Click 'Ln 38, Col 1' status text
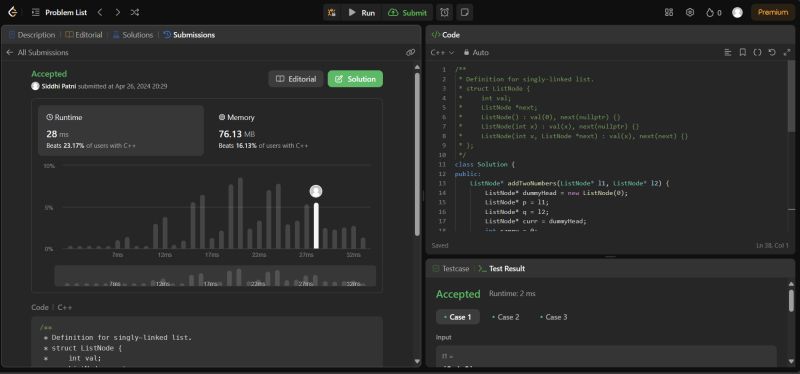The width and height of the screenshot is (800, 374). (x=772, y=245)
